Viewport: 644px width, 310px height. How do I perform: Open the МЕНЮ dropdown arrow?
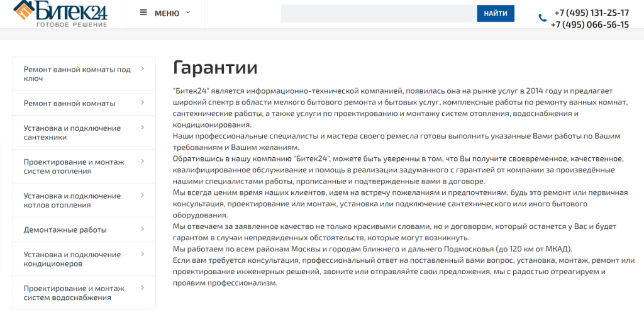pos(188,13)
